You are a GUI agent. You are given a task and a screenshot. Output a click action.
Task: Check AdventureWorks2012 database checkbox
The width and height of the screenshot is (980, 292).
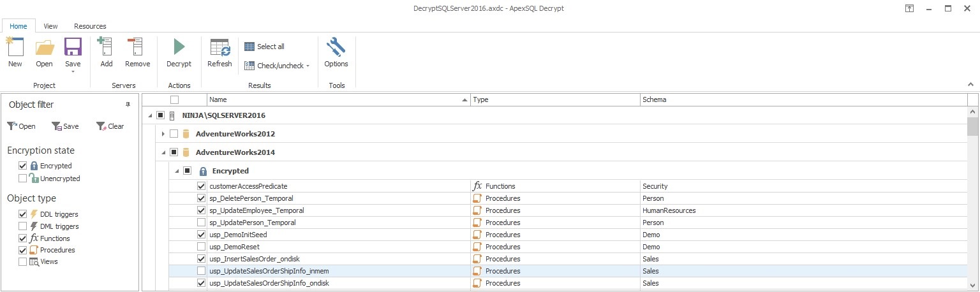174,134
